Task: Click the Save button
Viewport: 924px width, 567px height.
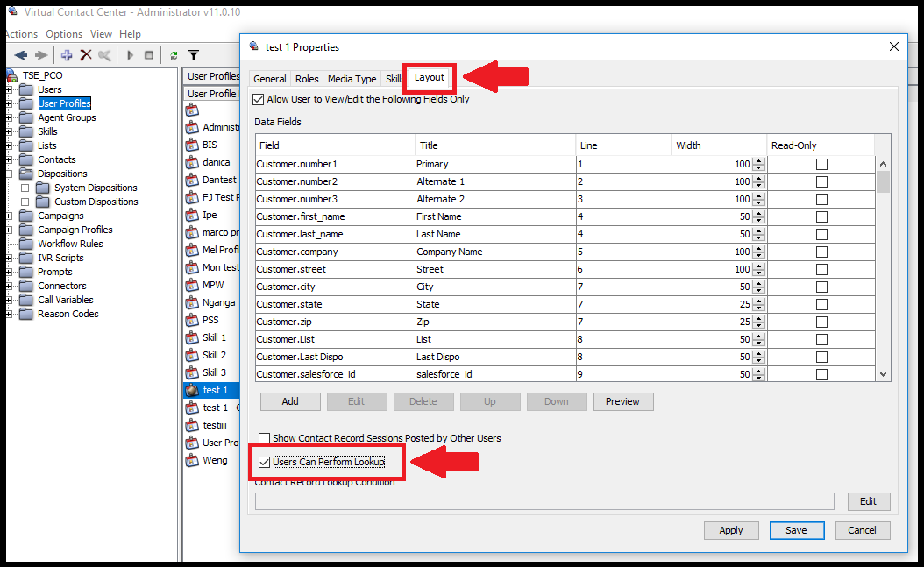Action: pos(796,530)
